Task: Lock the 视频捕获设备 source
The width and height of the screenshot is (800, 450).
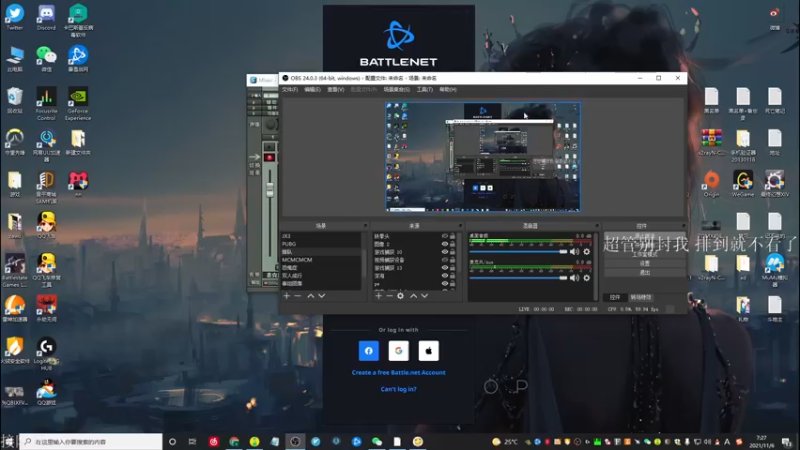Action: 453,260
